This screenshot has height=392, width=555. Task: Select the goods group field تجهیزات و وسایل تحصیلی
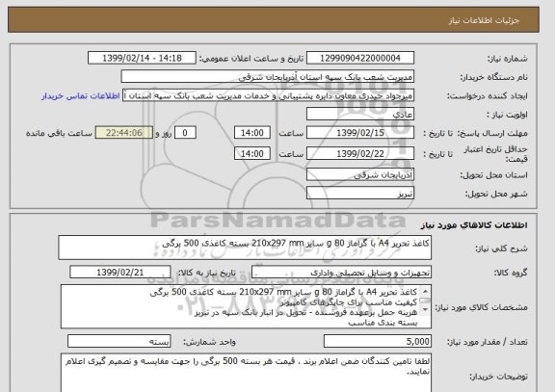[341, 273]
